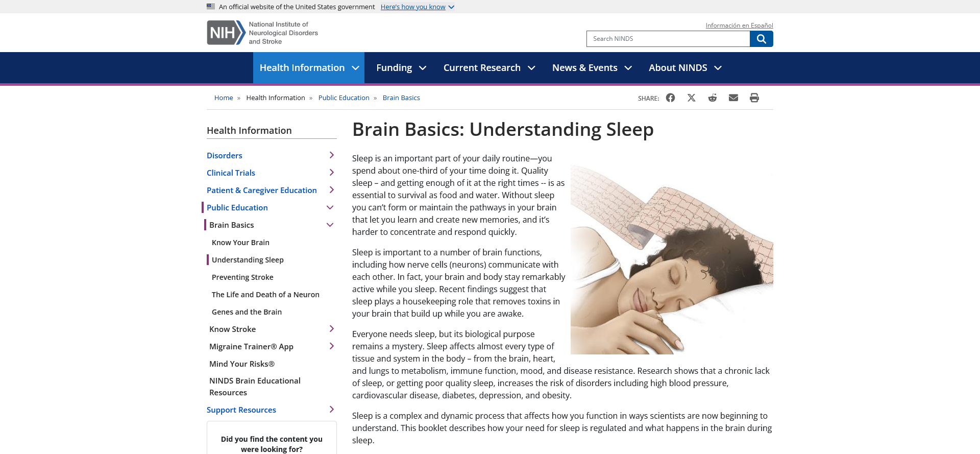Image resolution: width=980 pixels, height=454 pixels.
Task: Click the magnifying glass search button
Action: (761, 39)
